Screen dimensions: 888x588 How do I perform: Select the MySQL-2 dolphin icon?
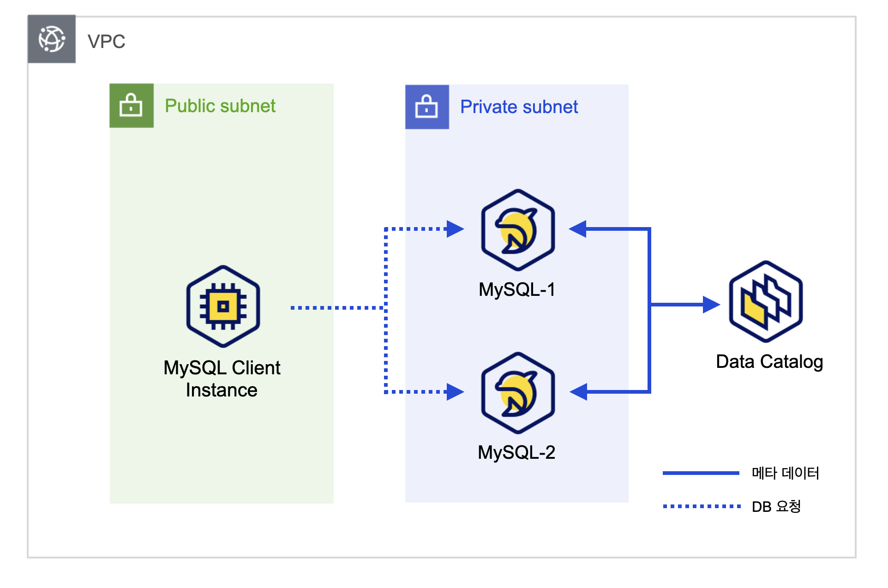click(x=518, y=393)
